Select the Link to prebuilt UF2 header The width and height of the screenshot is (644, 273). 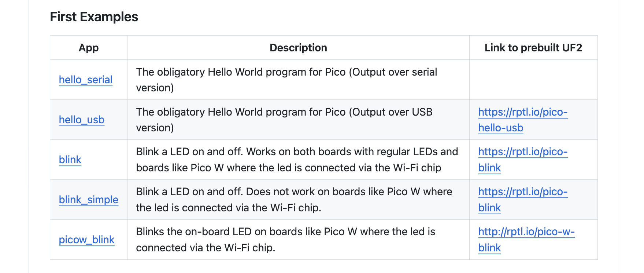pyautogui.click(x=533, y=48)
